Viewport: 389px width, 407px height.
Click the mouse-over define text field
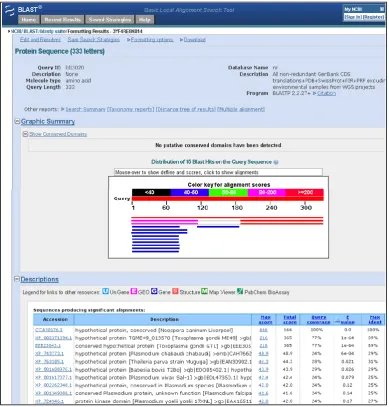pos(218,172)
